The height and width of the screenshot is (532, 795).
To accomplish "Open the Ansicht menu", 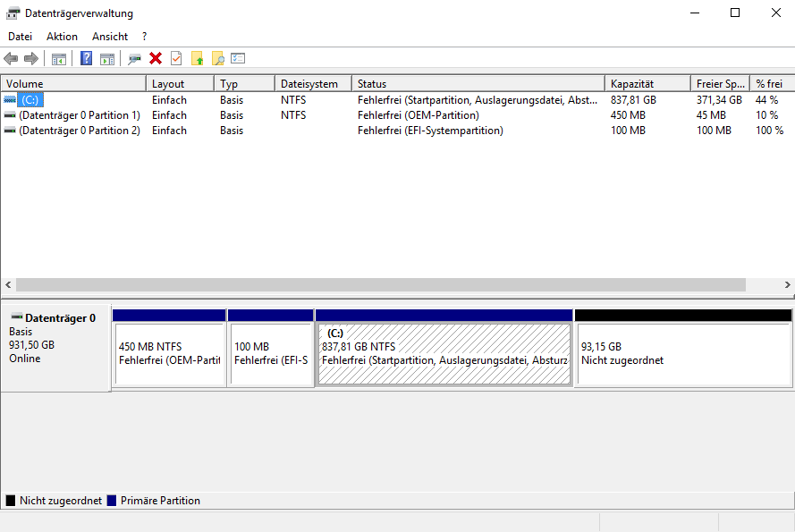I will (x=110, y=37).
